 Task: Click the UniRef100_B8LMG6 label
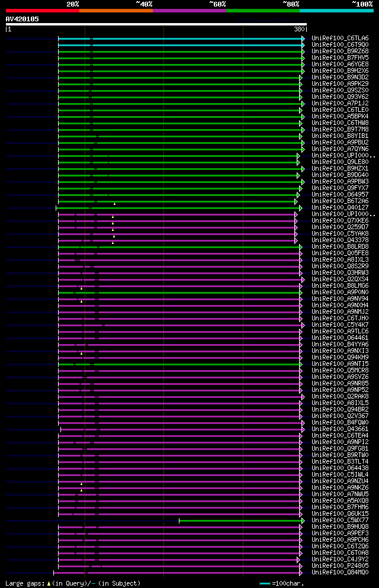pos(340,286)
